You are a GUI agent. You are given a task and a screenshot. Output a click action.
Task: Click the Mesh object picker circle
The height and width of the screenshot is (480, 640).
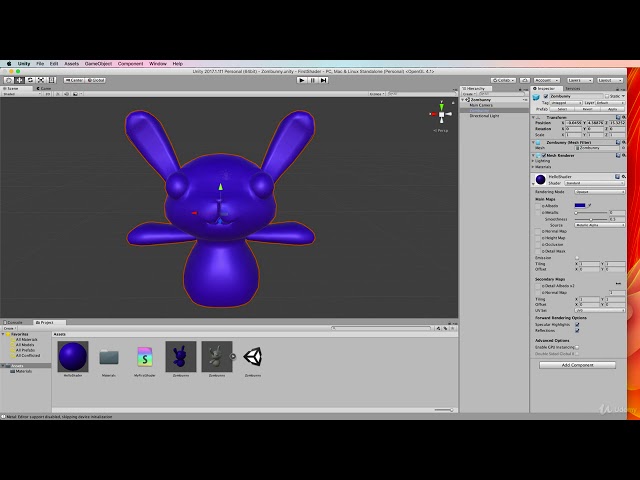623,148
